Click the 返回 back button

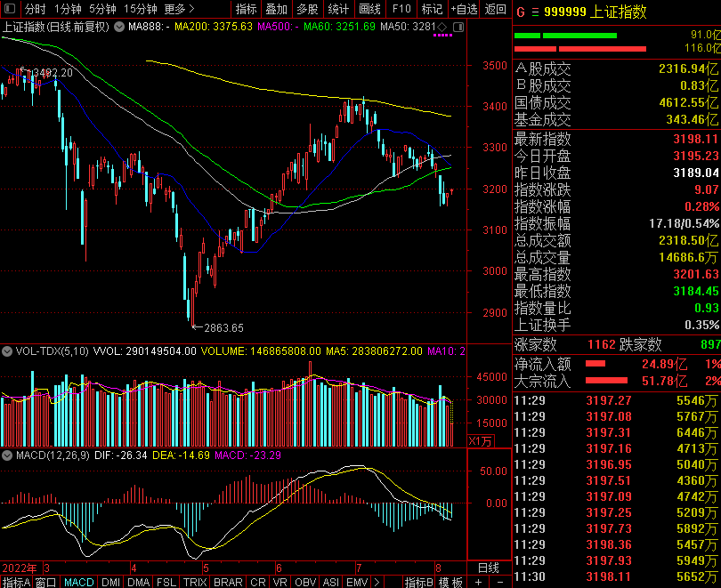click(x=495, y=9)
